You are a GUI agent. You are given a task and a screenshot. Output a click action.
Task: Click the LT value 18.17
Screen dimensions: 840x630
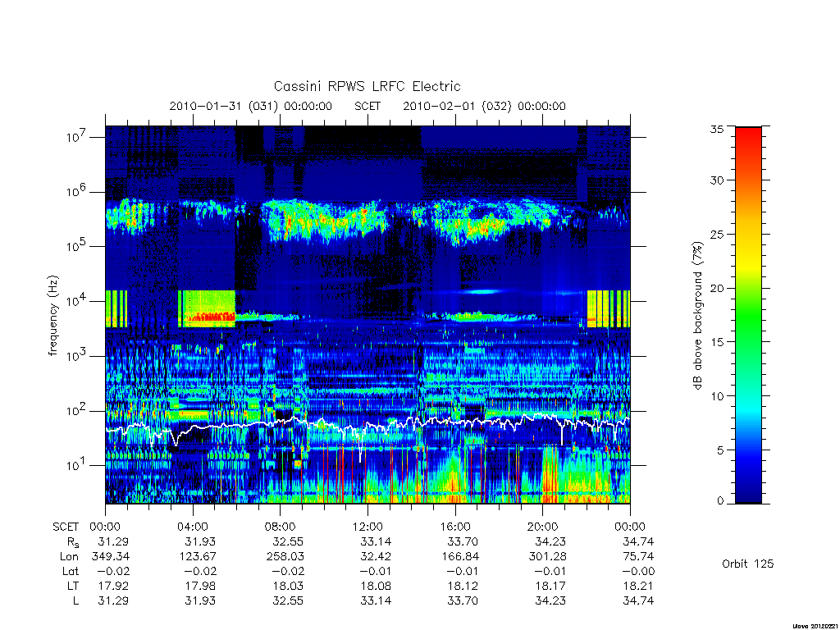[550, 586]
